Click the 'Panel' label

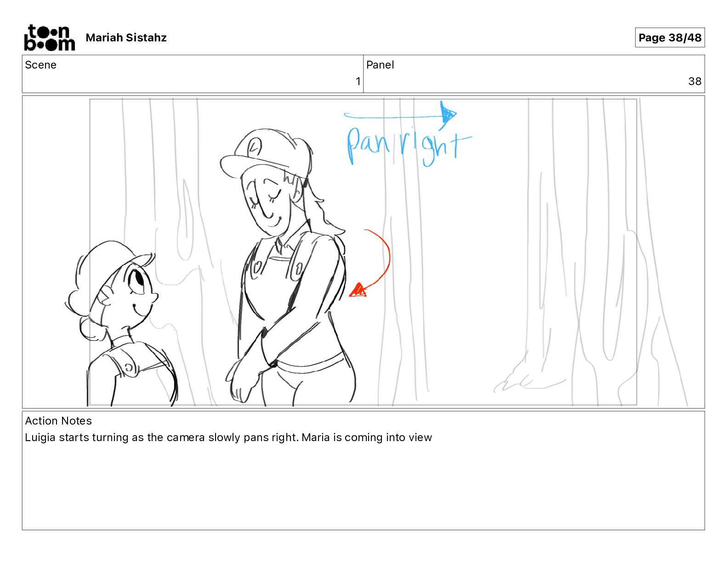click(380, 65)
